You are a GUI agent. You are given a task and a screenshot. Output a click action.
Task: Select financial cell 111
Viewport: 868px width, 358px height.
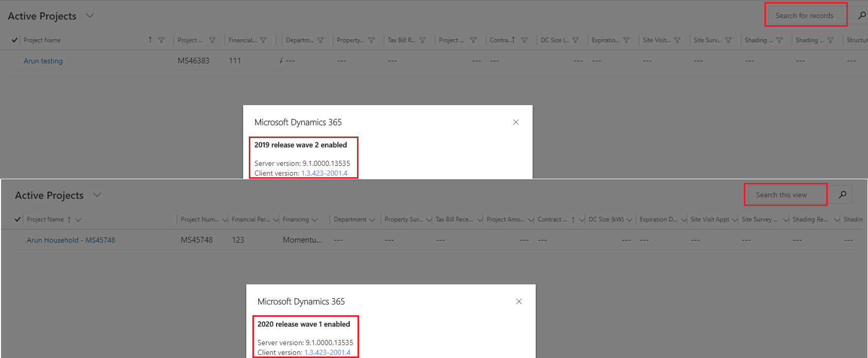click(x=235, y=61)
